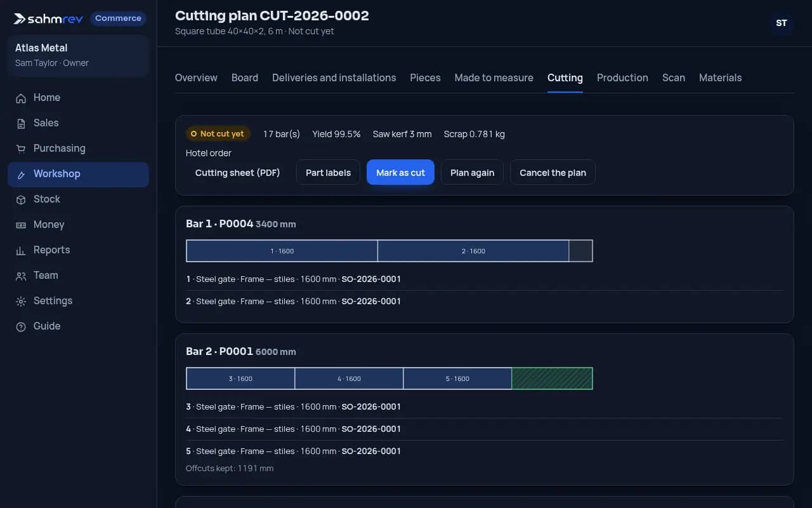Click piece 1 row's SO-2026-0001 order number
Image resolution: width=812 pixels, height=508 pixels.
pyautogui.click(x=371, y=279)
